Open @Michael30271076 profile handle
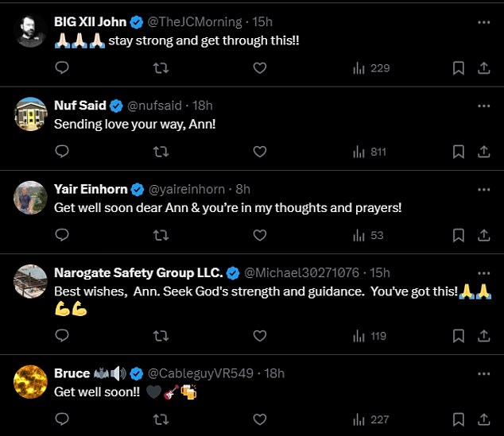Screen dimensions: 504x436 point(301,273)
